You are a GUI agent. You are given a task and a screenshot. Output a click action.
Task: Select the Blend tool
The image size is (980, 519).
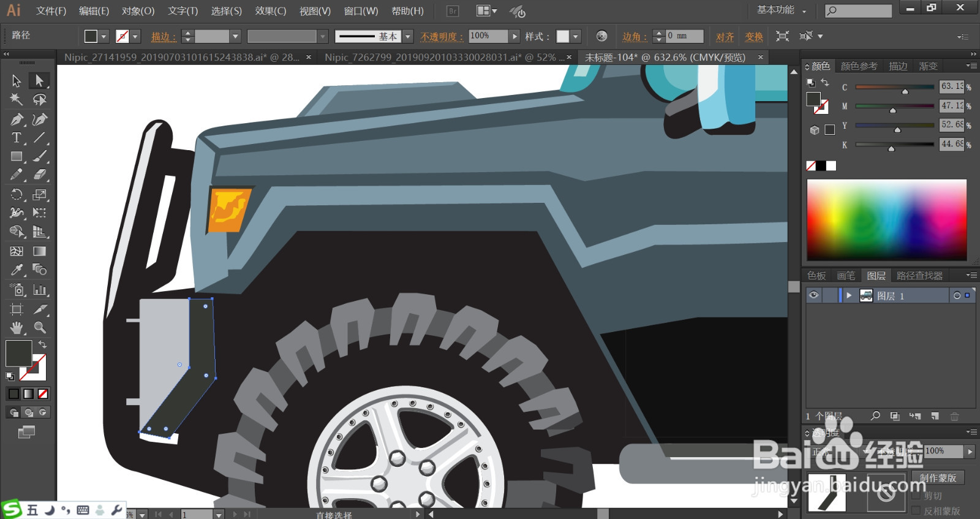39,270
